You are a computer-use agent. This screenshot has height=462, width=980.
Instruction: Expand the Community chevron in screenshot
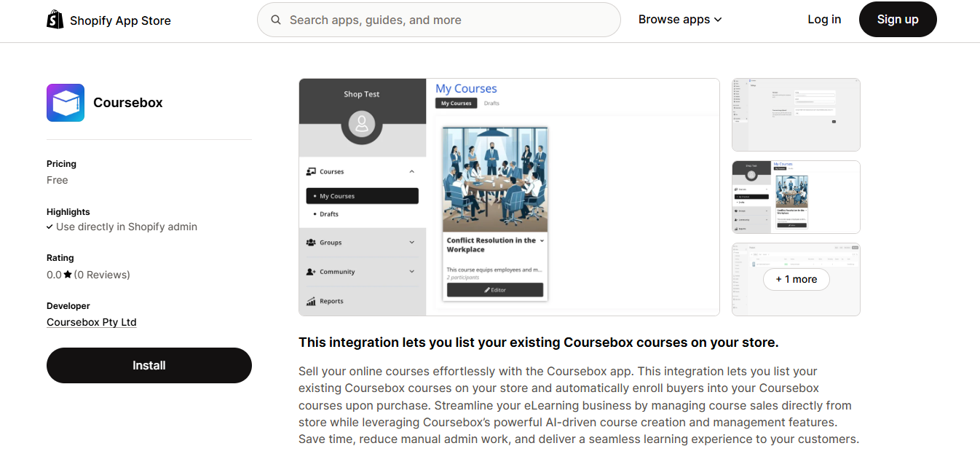[x=411, y=272]
